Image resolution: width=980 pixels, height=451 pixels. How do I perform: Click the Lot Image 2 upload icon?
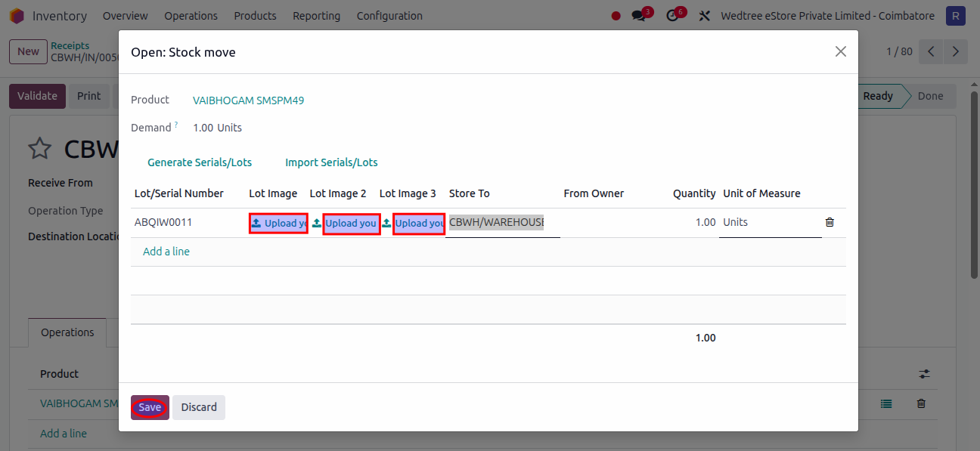[x=316, y=224]
